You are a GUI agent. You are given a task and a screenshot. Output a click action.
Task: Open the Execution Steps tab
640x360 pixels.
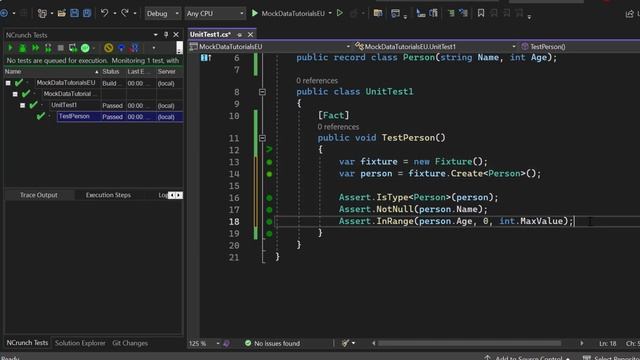click(x=108, y=195)
